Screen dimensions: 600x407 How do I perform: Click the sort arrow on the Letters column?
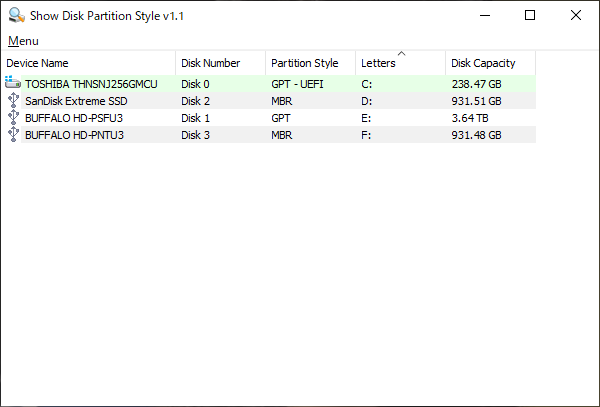[x=401, y=54]
